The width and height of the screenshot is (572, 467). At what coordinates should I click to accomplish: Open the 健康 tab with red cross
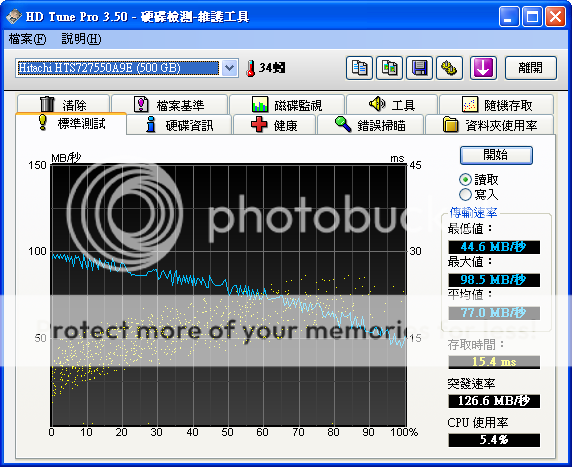[274, 125]
